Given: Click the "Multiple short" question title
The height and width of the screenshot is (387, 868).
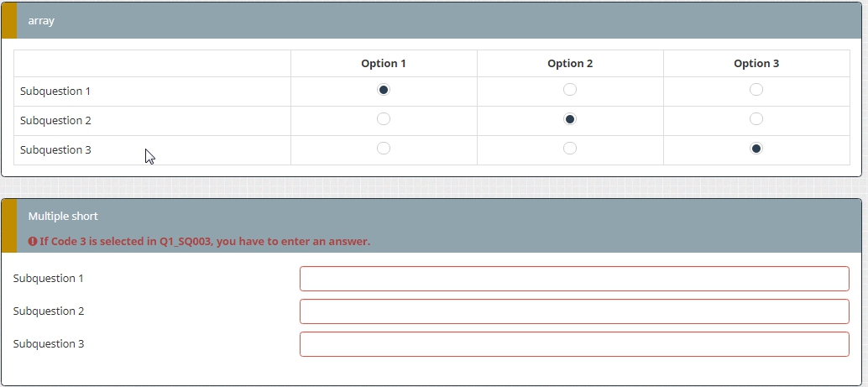Looking at the screenshot, I should click(63, 217).
